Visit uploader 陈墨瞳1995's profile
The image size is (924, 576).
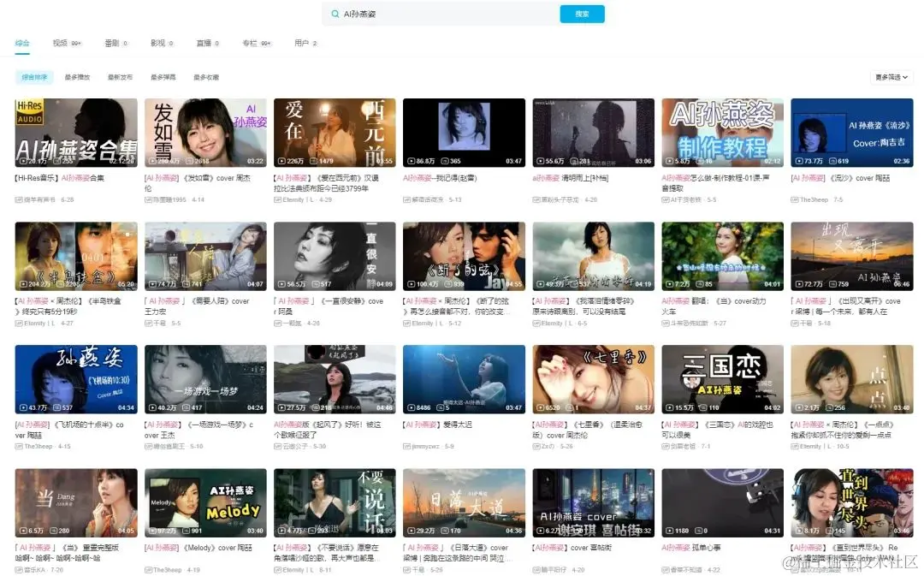(171, 200)
